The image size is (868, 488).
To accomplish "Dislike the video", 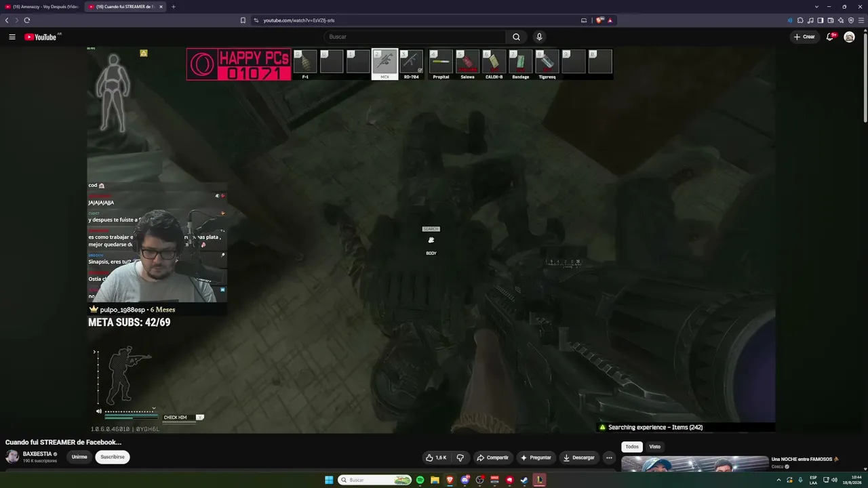I will click(x=460, y=457).
